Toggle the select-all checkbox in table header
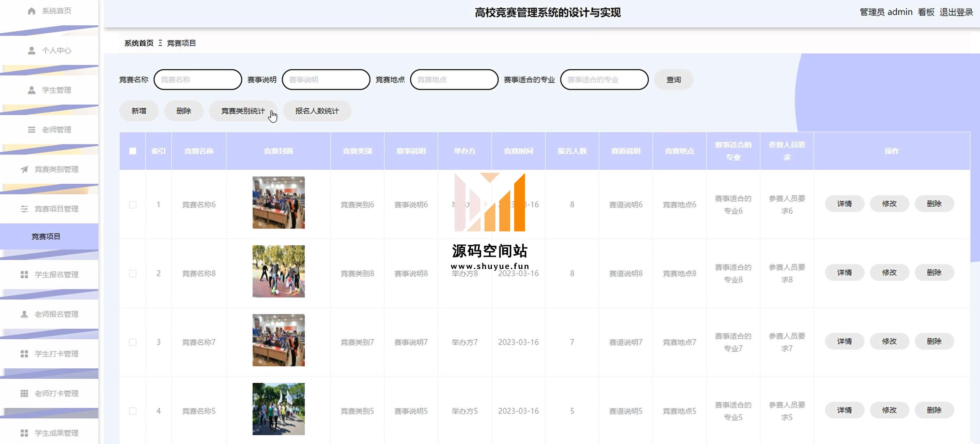Image resolution: width=980 pixels, height=444 pixels. click(x=133, y=151)
